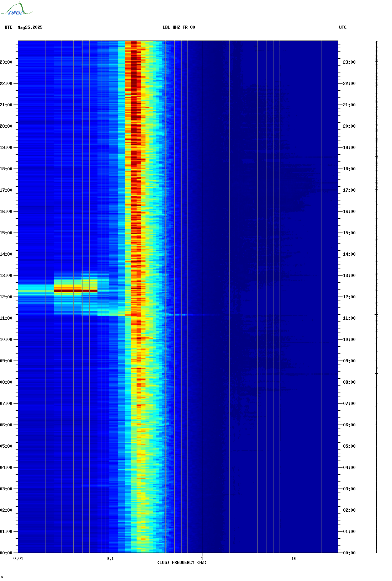This screenshot has height=581, width=392.
Task: Click the left 09:00 time label
Action: point(6,361)
